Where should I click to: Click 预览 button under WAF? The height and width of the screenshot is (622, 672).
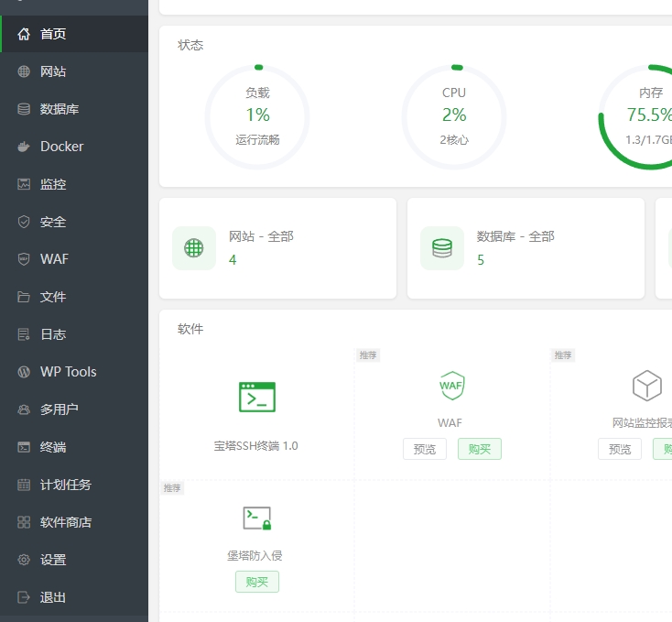coord(425,449)
